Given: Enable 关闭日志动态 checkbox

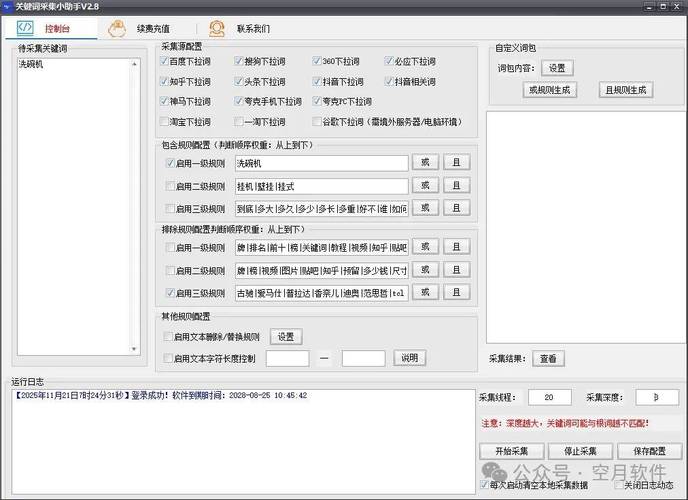Looking at the screenshot, I should click(x=619, y=485).
